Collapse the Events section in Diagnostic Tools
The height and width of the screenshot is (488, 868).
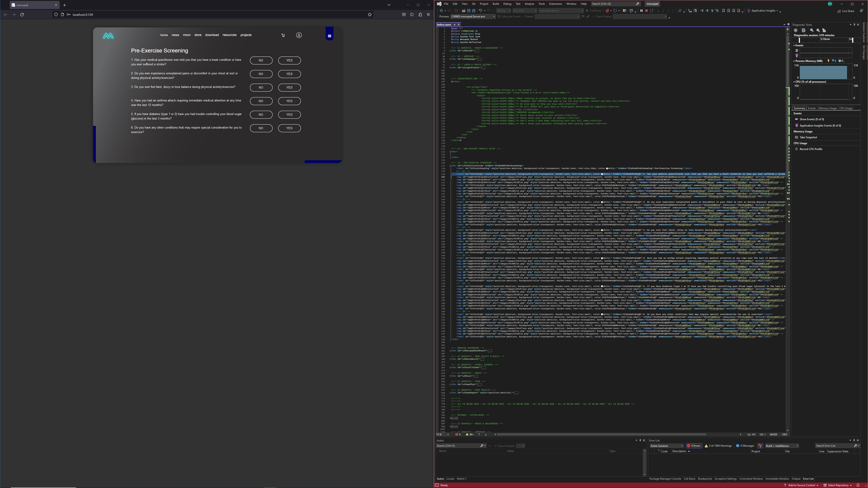pos(794,45)
